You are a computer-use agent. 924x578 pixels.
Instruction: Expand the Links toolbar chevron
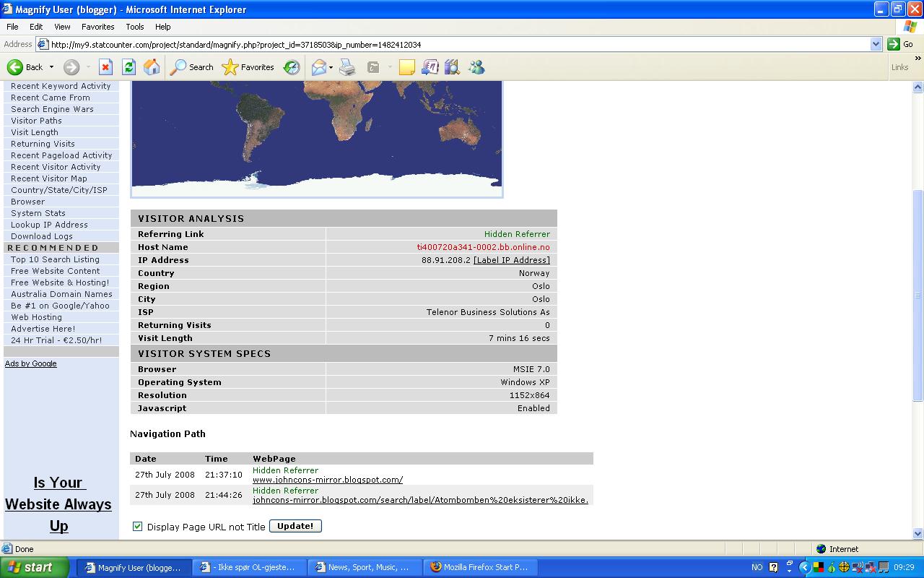click(x=918, y=59)
